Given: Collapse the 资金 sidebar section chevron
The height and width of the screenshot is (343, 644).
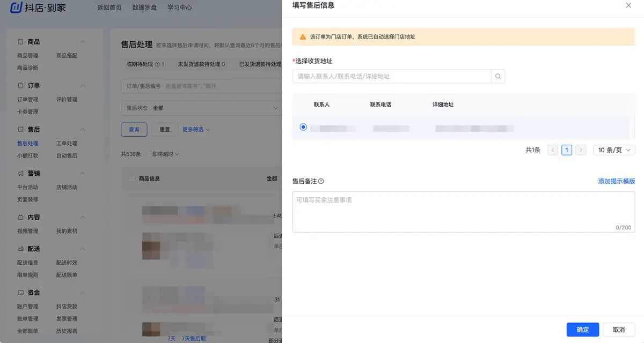Looking at the screenshot, I should 83,293.
